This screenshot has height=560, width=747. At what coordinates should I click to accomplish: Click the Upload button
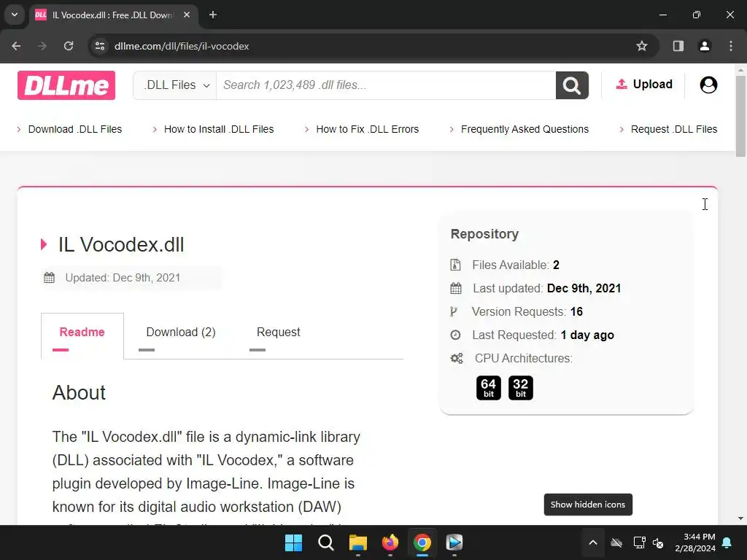[x=644, y=85]
